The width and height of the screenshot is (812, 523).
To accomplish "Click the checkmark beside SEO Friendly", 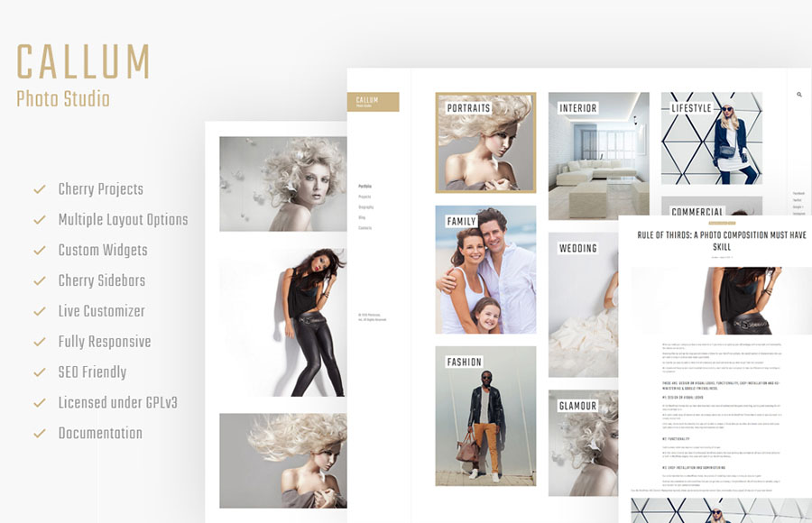I will (x=40, y=372).
